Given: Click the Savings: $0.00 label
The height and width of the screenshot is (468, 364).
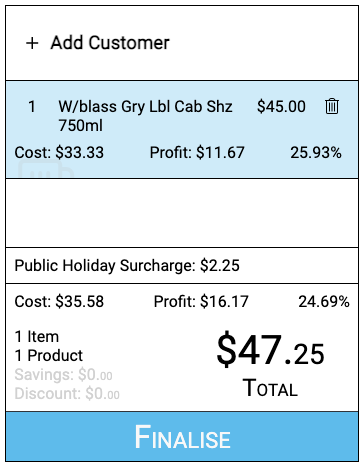Looking at the screenshot, I should [63, 375].
